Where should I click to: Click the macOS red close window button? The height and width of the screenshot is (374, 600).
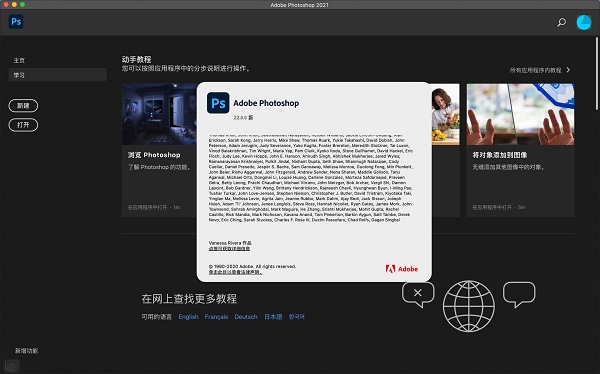(6, 5)
